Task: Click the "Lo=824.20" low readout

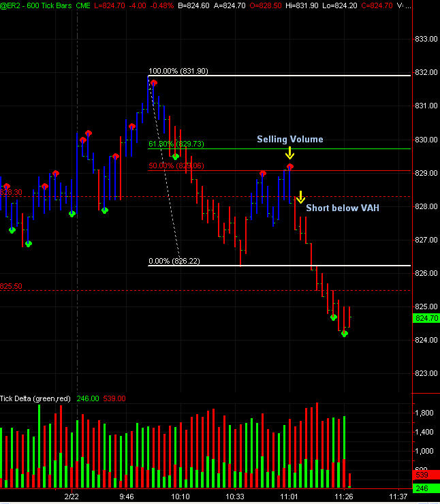Action: 339,5
